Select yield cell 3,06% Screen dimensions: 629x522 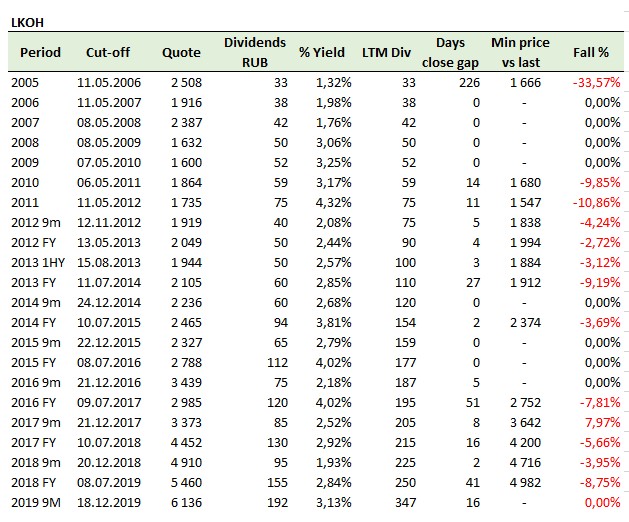pos(334,143)
